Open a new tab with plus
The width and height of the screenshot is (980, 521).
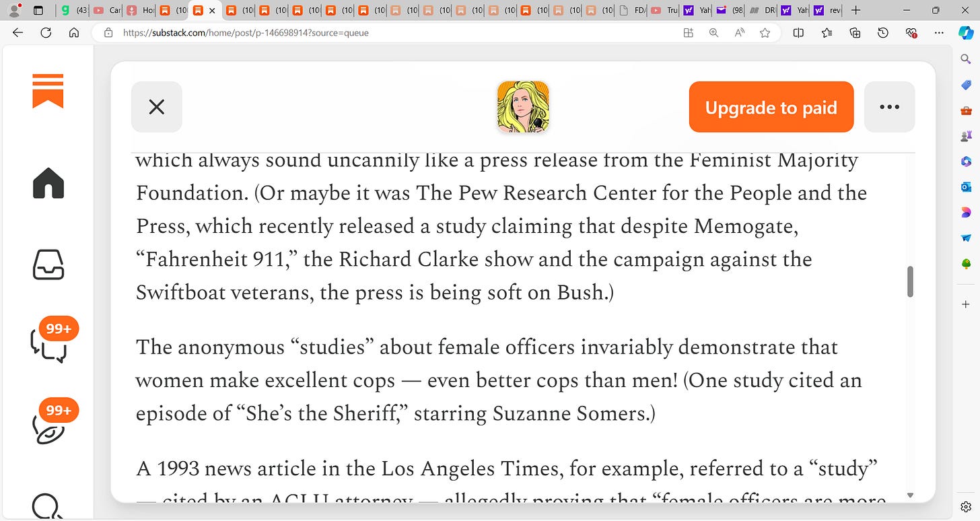point(855,10)
